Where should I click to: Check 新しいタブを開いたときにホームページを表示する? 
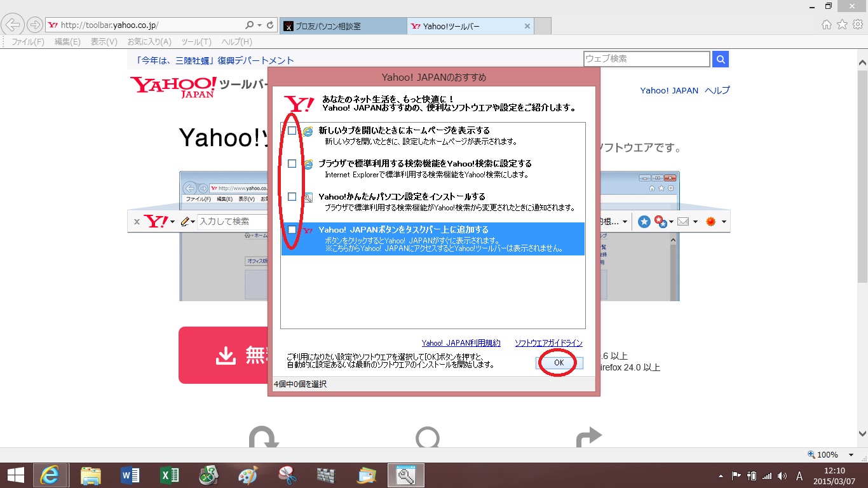(x=292, y=131)
